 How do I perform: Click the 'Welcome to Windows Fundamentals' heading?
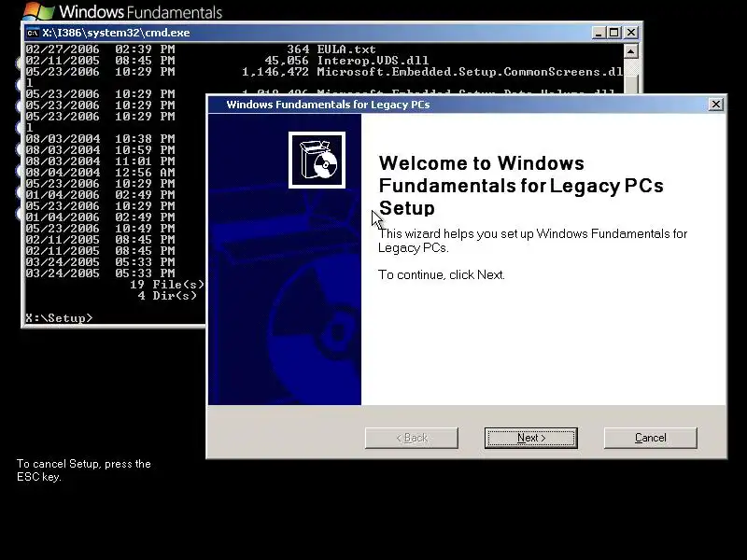(x=521, y=186)
